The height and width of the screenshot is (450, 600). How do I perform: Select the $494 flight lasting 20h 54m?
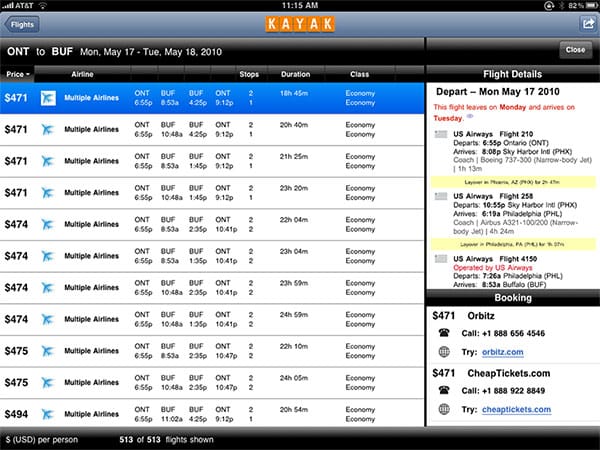[212, 413]
